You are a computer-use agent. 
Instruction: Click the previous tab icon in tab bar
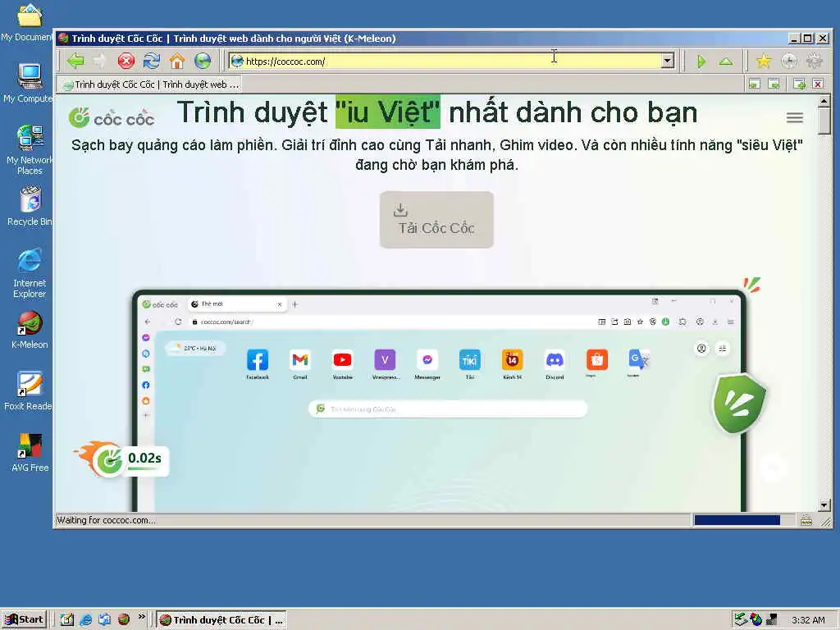(x=755, y=84)
